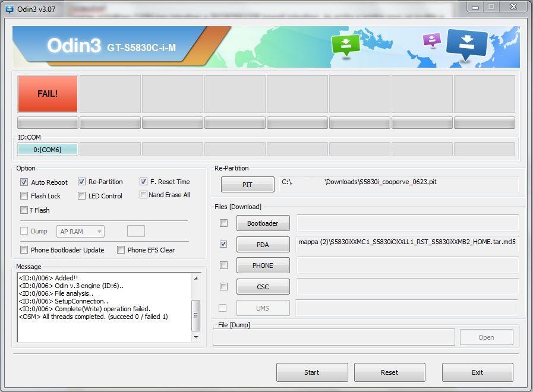
Task: Click the Start button
Action: [312, 372]
